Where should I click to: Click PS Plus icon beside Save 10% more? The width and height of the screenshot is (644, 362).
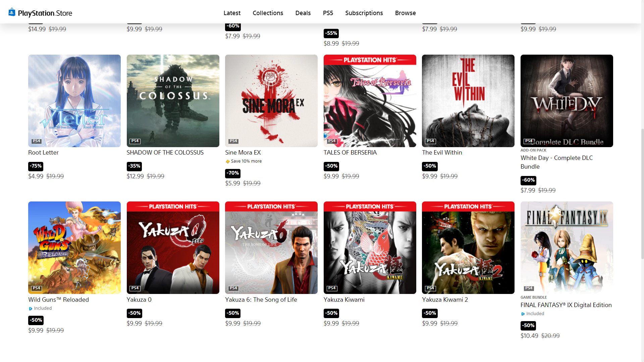click(x=228, y=162)
